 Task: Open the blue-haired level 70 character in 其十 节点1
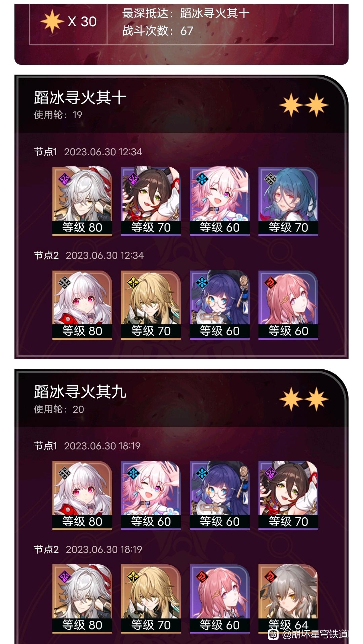tap(288, 201)
